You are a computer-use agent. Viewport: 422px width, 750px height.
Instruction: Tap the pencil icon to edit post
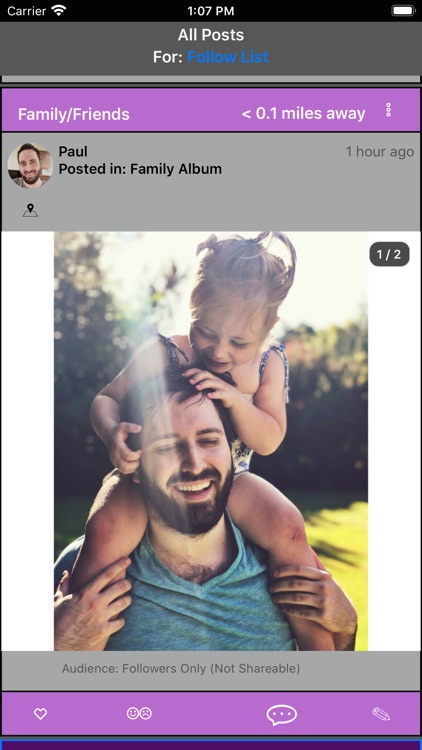coord(381,714)
